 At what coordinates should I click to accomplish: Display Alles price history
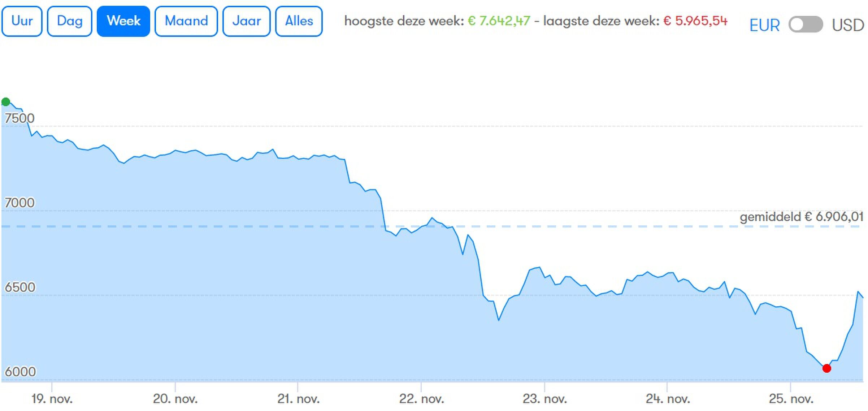click(299, 21)
